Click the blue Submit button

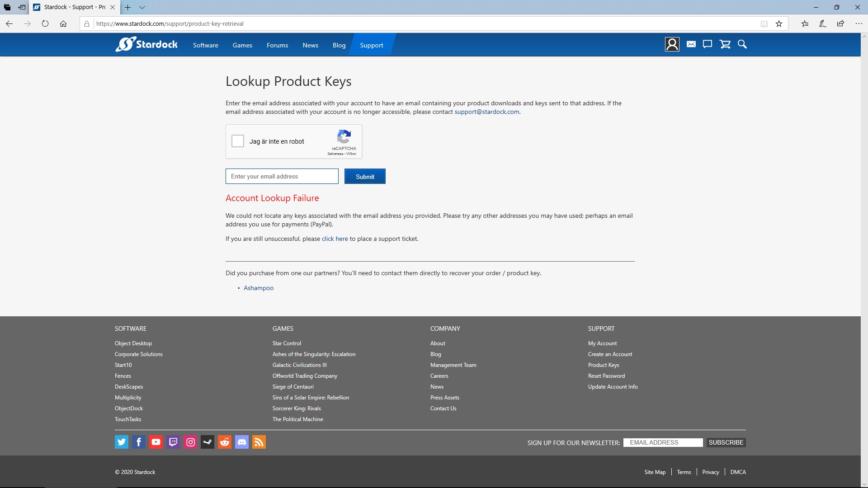tap(365, 176)
